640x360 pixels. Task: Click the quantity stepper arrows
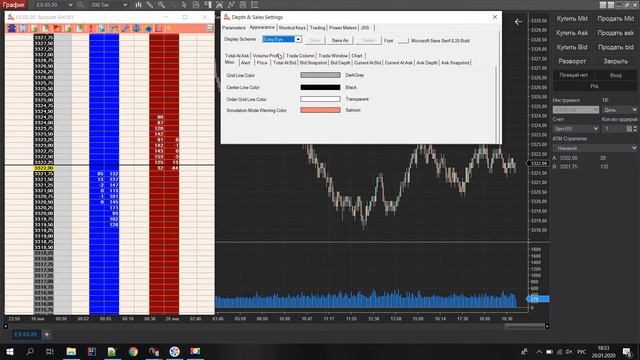point(634,129)
